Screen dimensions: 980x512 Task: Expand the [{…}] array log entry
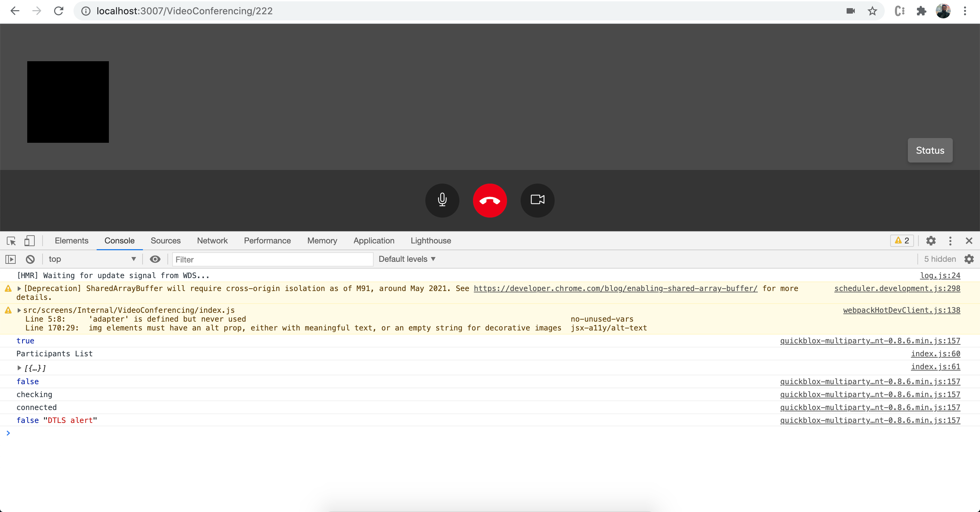point(19,368)
